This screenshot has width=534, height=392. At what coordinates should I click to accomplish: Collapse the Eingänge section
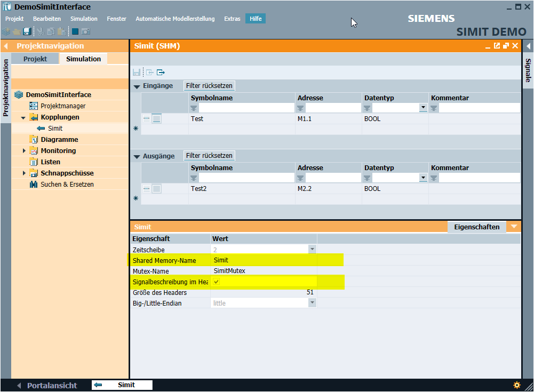(x=137, y=86)
